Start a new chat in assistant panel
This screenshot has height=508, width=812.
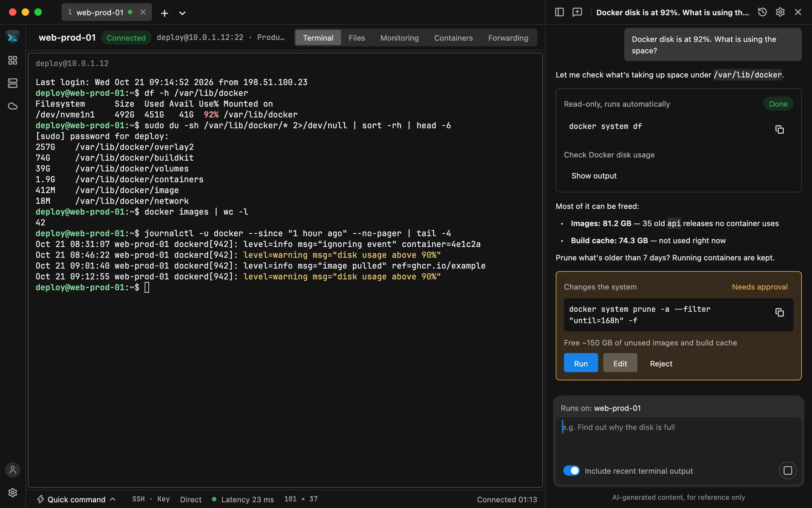click(x=577, y=12)
